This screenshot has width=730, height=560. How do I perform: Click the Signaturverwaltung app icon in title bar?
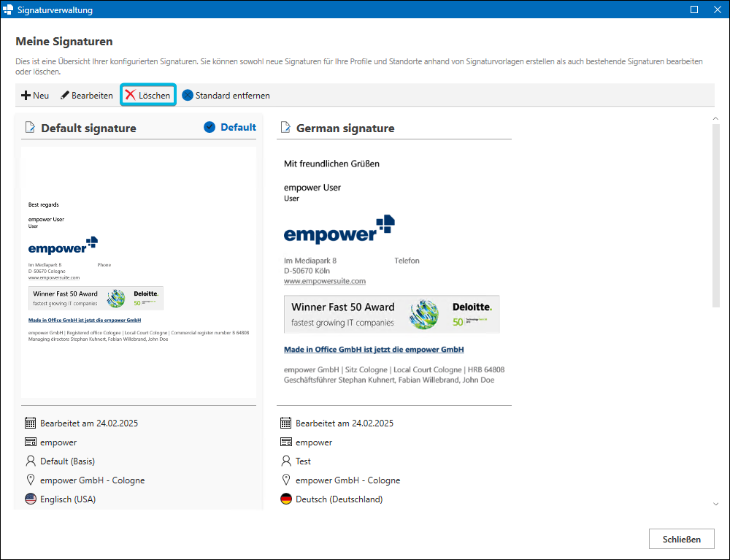pos(8,9)
